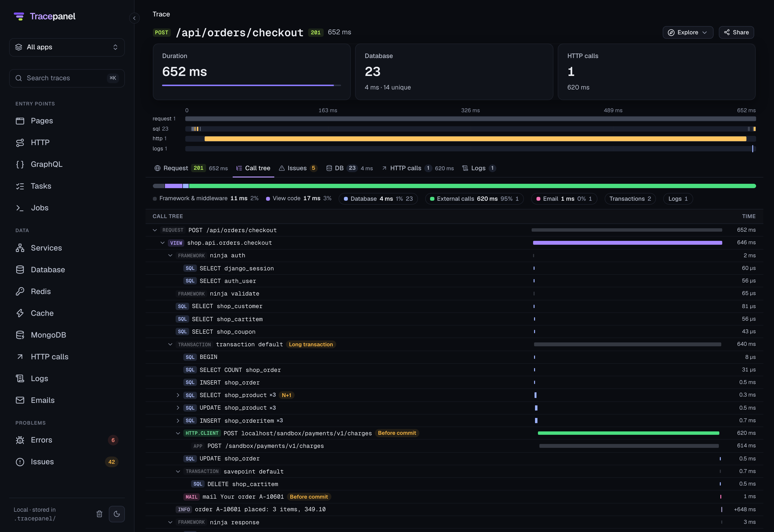Toggle dark mode with the moon button

(x=117, y=514)
